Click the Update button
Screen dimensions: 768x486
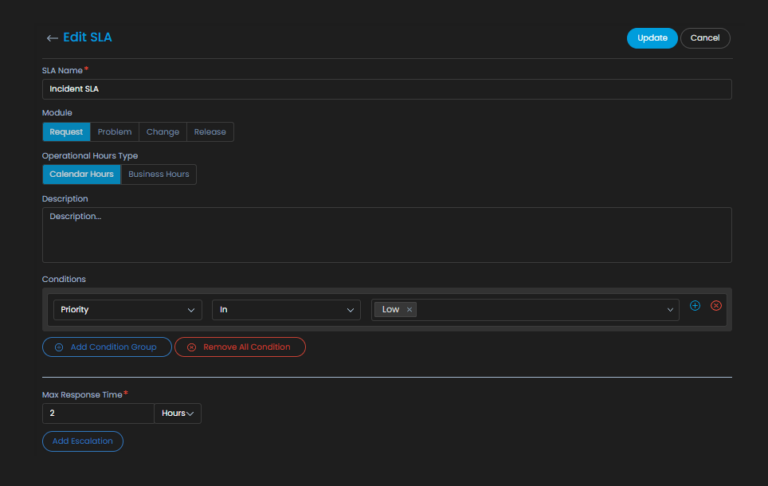[x=652, y=38]
